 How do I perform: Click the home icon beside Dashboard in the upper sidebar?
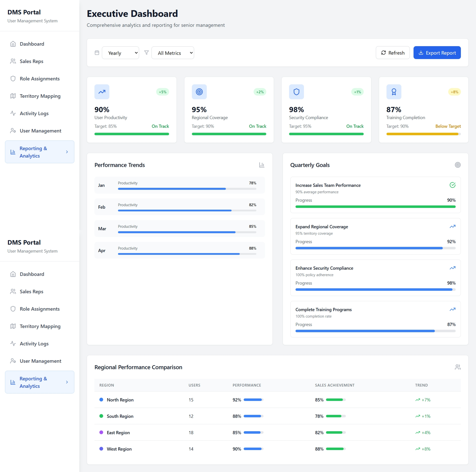[13, 44]
